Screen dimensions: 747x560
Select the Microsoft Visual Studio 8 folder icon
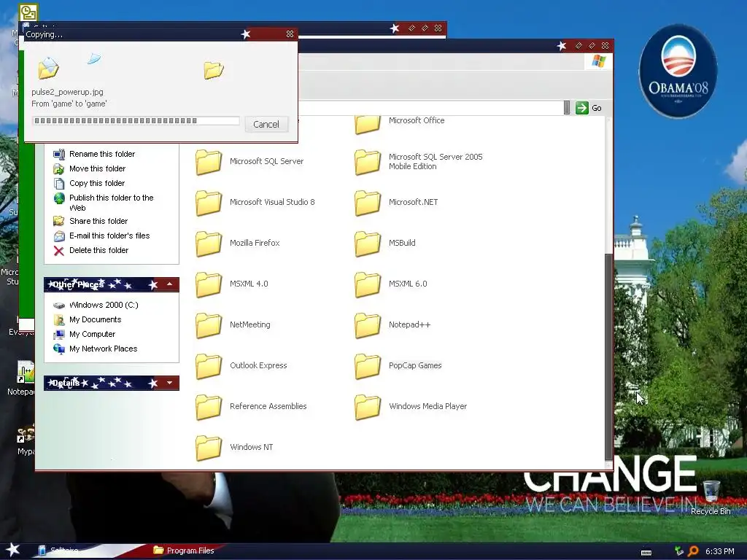tap(209, 203)
